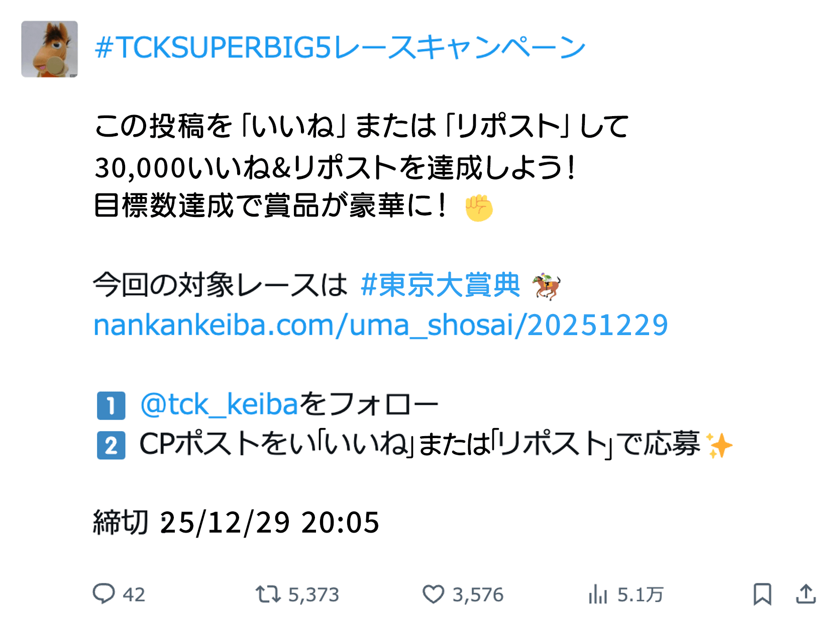
Task: Click the repost count 5,373
Action: point(313,595)
